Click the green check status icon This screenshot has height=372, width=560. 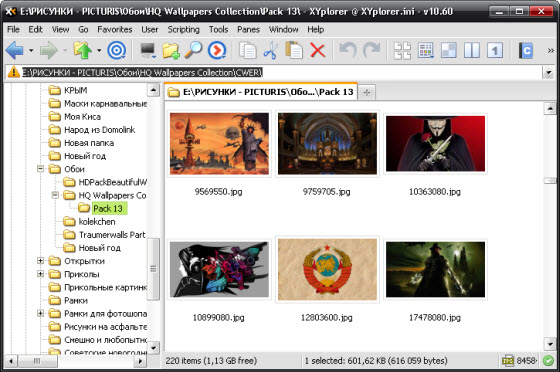point(548,361)
